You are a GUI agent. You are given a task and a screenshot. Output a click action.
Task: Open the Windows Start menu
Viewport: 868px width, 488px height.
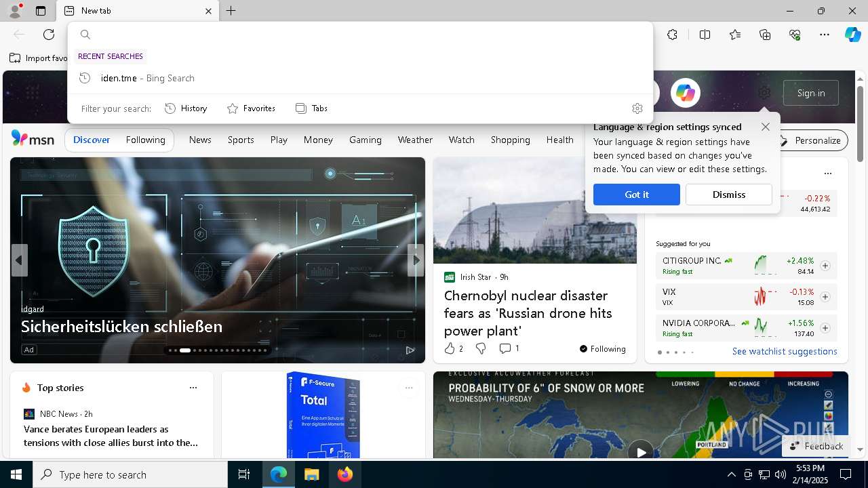click(x=16, y=474)
